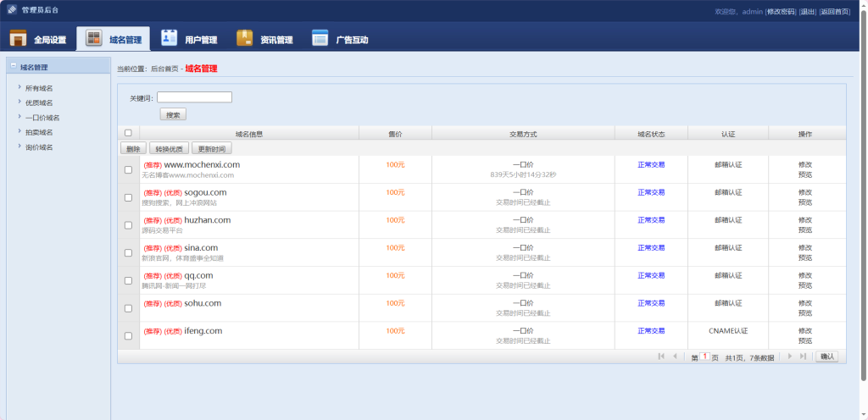Check the box for sogou.com row
This screenshot has height=420, width=868.
pos(128,197)
